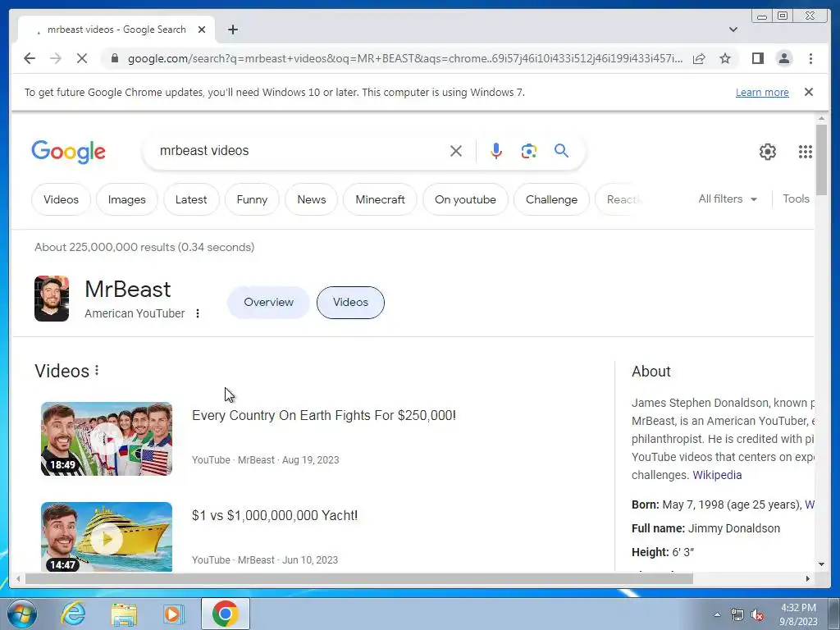
Task: Open the Wikipedia link in About
Action: click(717, 475)
